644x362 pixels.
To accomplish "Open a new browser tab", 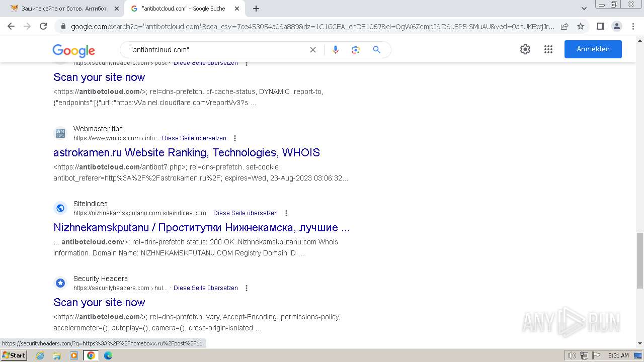I will (x=256, y=9).
